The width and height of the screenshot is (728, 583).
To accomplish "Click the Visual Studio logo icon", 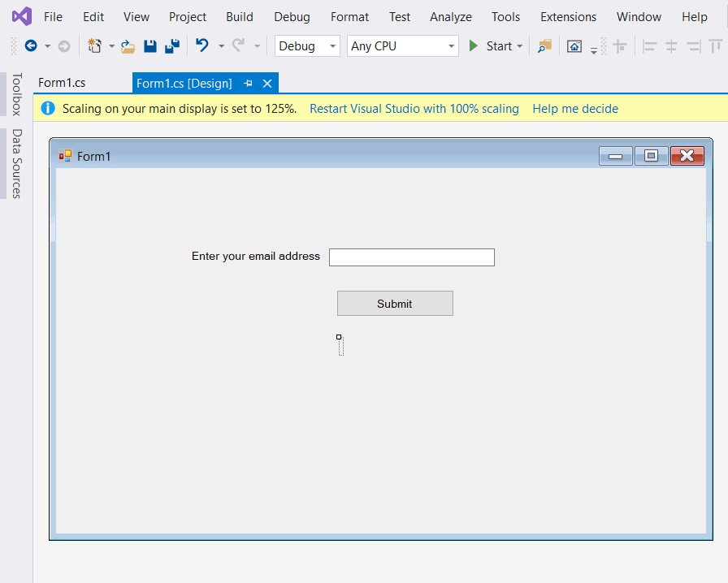I will point(22,16).
